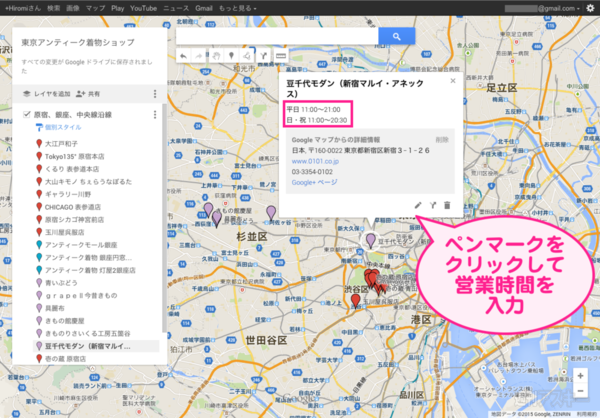Select 大江戸和子 in the layer list
Image resolution: width=600 pixels, height=418 pixels.
pyautogui.click(x=61, y=144)
